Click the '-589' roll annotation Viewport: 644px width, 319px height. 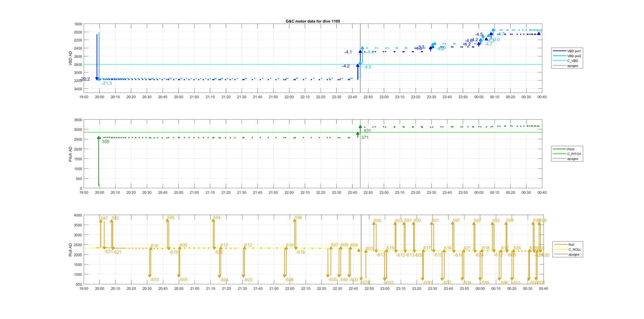click(484, 283)
